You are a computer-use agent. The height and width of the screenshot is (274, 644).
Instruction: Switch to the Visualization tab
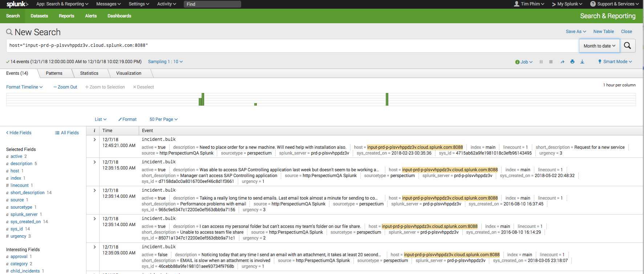coord(129,73)
